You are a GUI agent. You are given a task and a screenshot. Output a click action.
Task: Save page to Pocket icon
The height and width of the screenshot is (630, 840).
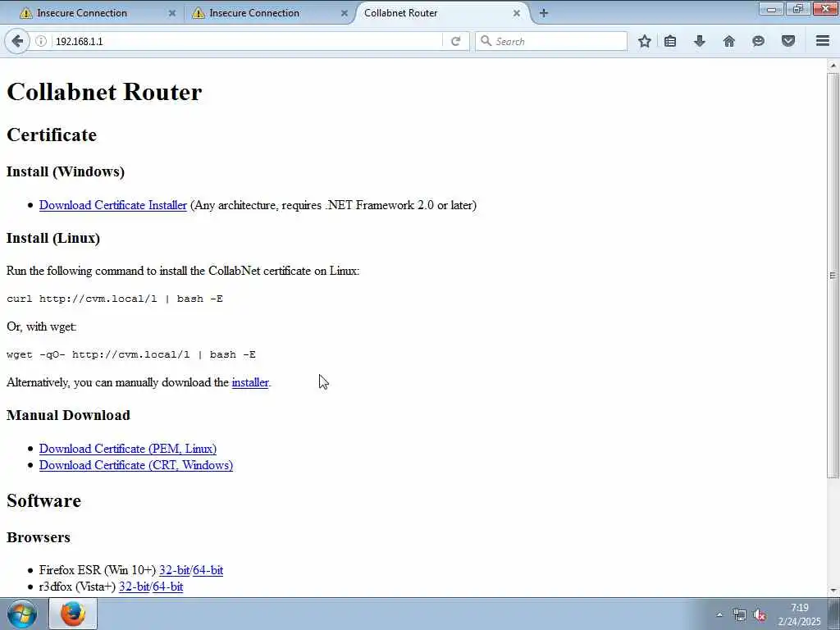point(788,41)
